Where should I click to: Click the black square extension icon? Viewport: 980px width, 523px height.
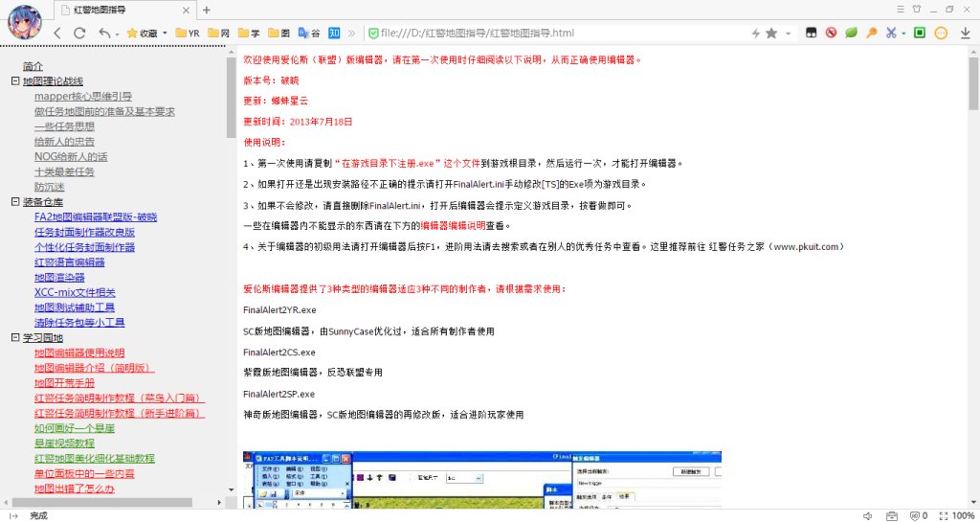pyautogui.click(x=812, y=33)
